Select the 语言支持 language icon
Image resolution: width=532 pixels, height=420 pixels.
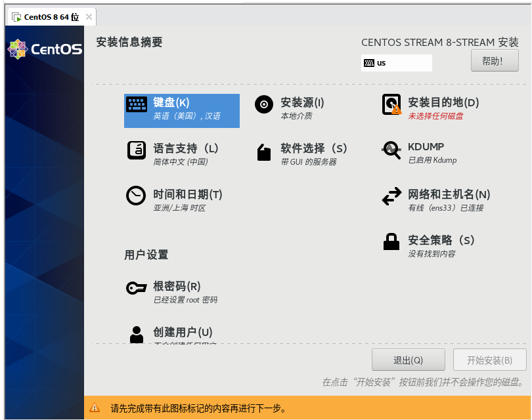point(137,150)
